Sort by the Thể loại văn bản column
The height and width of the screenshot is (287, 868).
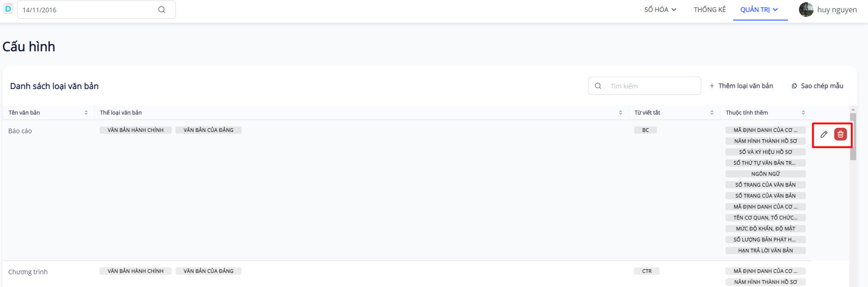(x=620, y=113)
